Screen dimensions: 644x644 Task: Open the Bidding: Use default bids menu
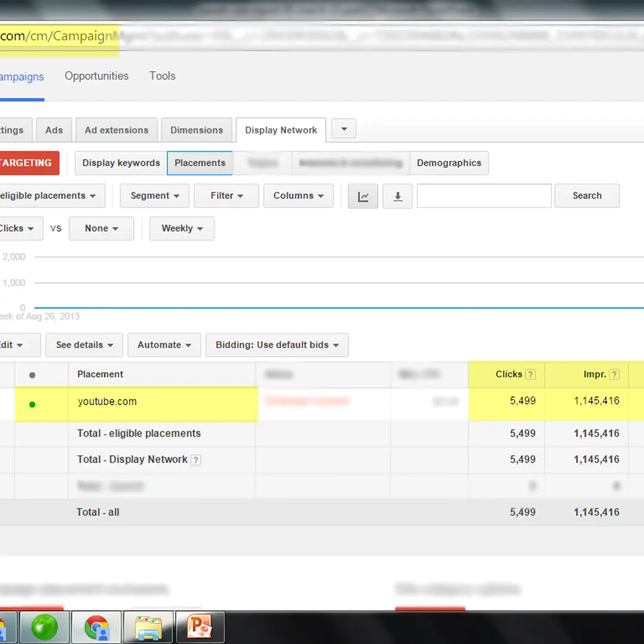click(x=277, y=345)
